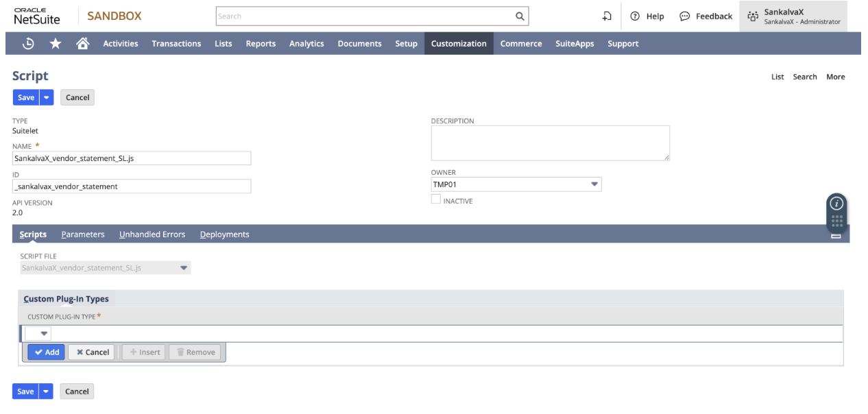Open the Search link at top right
868x414 pixels.
(805, 77)
